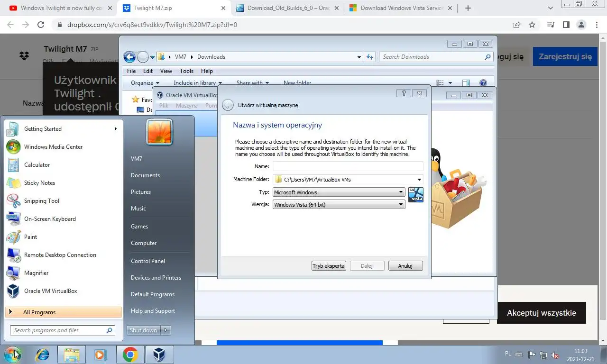Launch the Magnifier tool
Image resolution: width=607 pixels, height=364 pixels.
[63, 273]
